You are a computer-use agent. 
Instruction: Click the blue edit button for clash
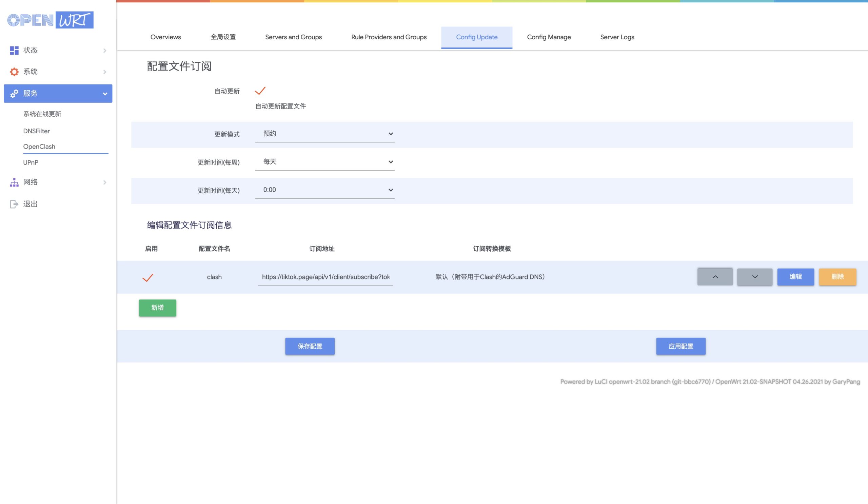click(795, 277)
